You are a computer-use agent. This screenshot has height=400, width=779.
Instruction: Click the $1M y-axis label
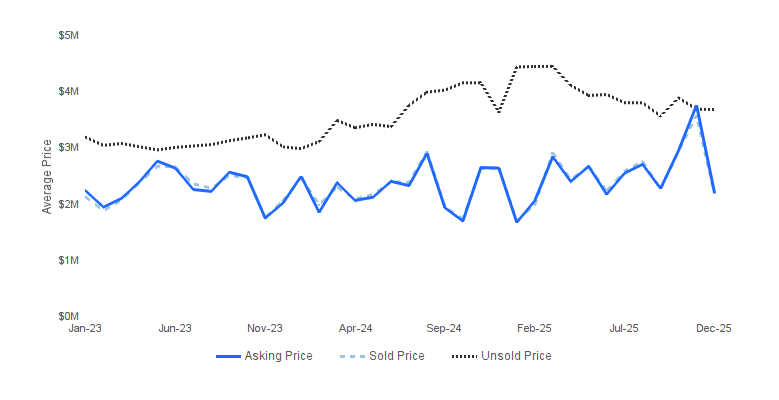click(x=67, y=260)
